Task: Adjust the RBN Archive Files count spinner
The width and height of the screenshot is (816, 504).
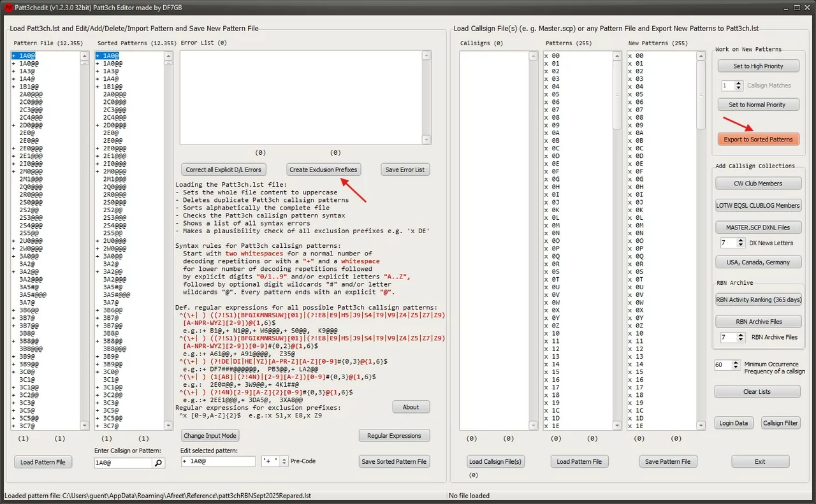Action: click(x=740, y=337)
